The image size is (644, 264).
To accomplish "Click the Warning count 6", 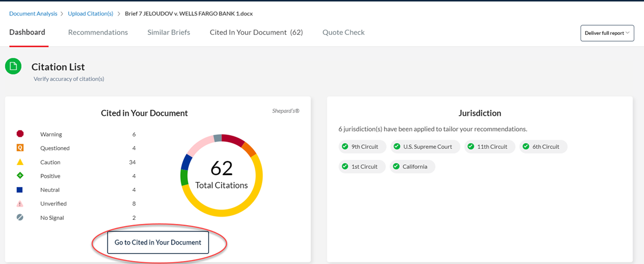I will click(134, 134).
